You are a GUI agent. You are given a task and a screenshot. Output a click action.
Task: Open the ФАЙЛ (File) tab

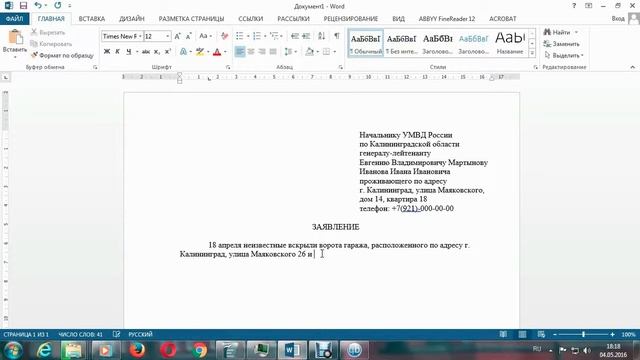[x=14, y=19]
